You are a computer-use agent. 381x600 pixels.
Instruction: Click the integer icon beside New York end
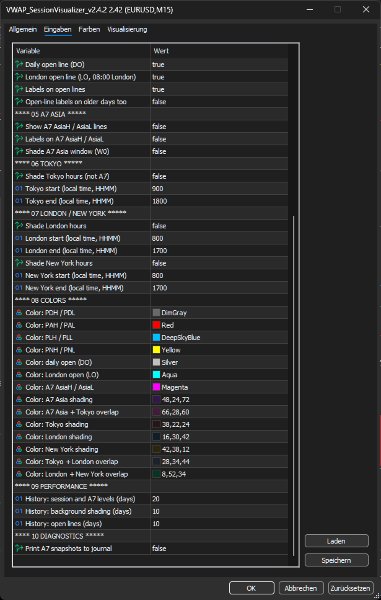point(19,288)
